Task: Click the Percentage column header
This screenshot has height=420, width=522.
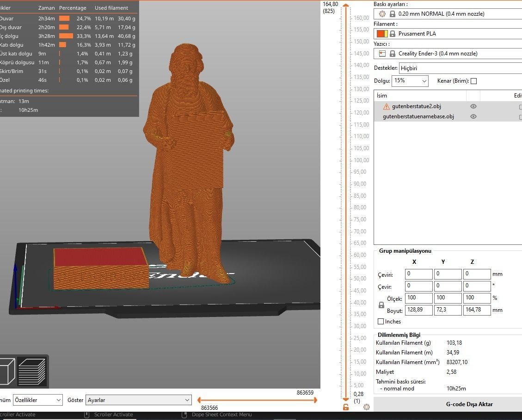Action: [73, 8]
